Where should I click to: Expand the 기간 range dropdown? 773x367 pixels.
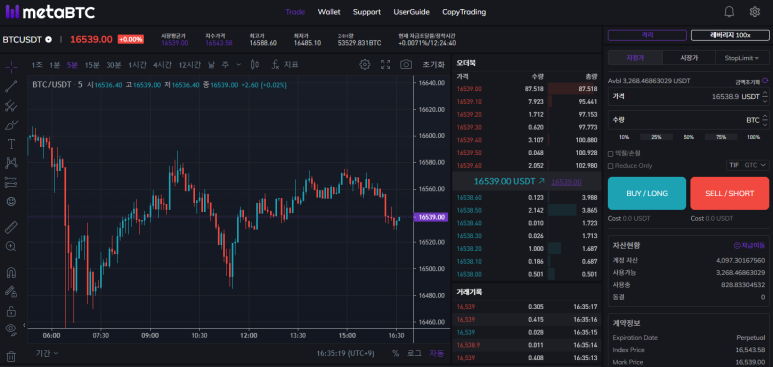(x=47, y=353)
